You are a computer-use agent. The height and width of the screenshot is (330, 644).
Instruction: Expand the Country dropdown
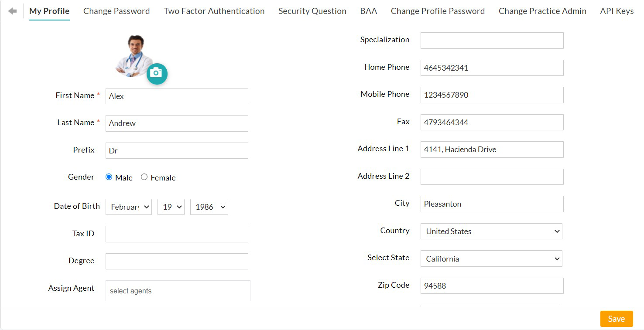coord(491,231)
